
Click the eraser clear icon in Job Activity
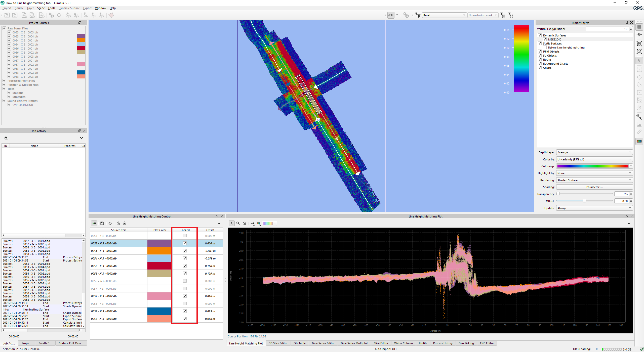point(6,138)
